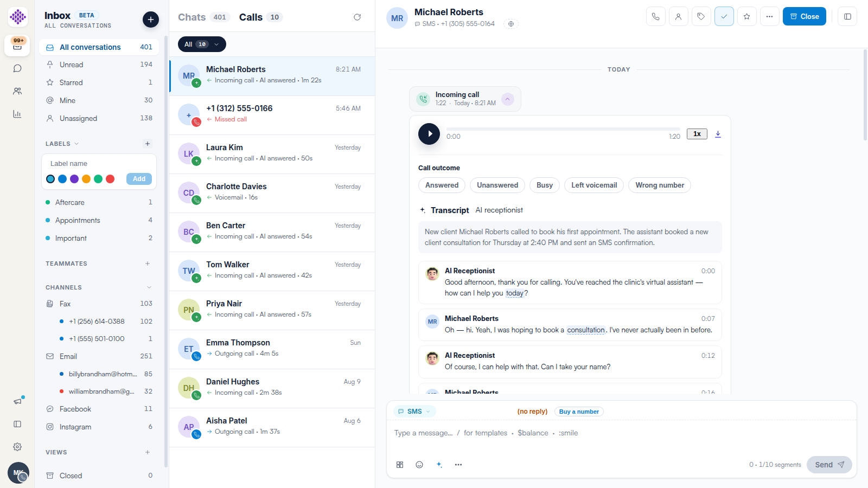Pick the red label color swatch
The image size is (868, 488).
pos(110,179)
